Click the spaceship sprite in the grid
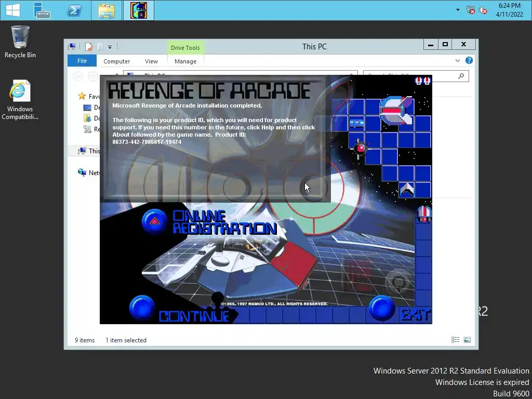This screenshot has height=399, width=532. point(397,110)
